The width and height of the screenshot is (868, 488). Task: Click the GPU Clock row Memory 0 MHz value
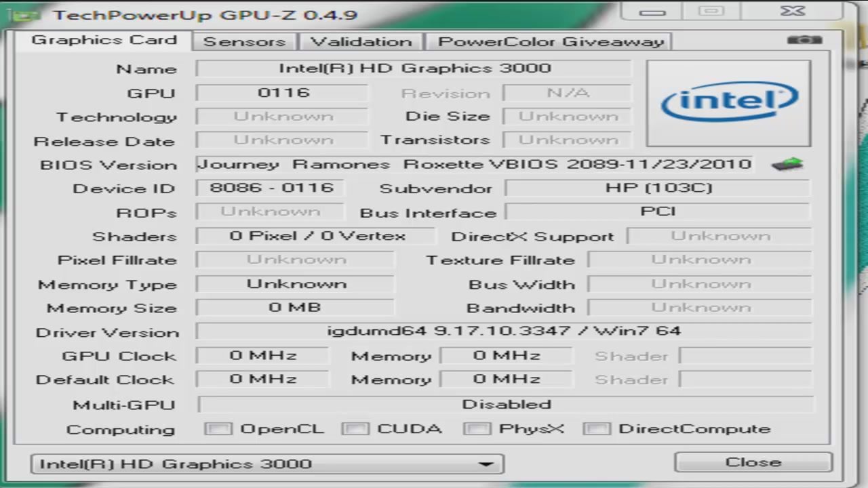(x=507, y=356)
